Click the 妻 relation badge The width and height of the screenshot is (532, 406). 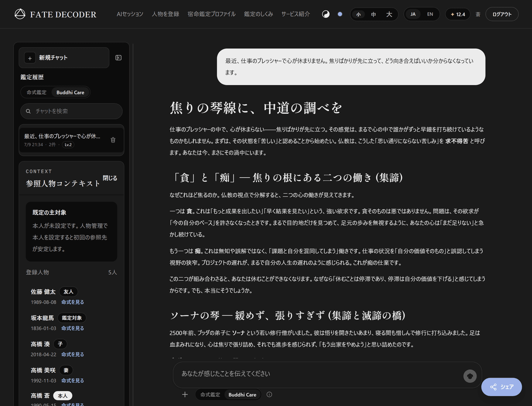[x=66, y=370]
